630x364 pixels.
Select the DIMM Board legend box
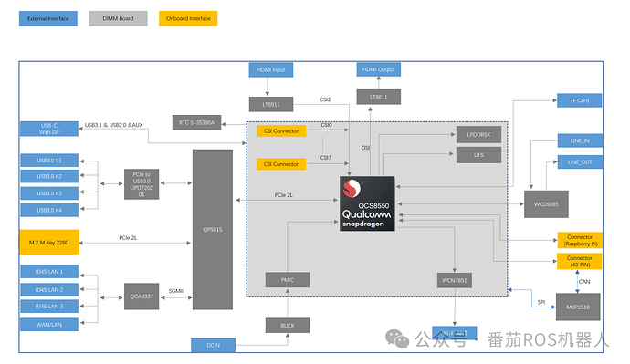[x=118, y=18]
